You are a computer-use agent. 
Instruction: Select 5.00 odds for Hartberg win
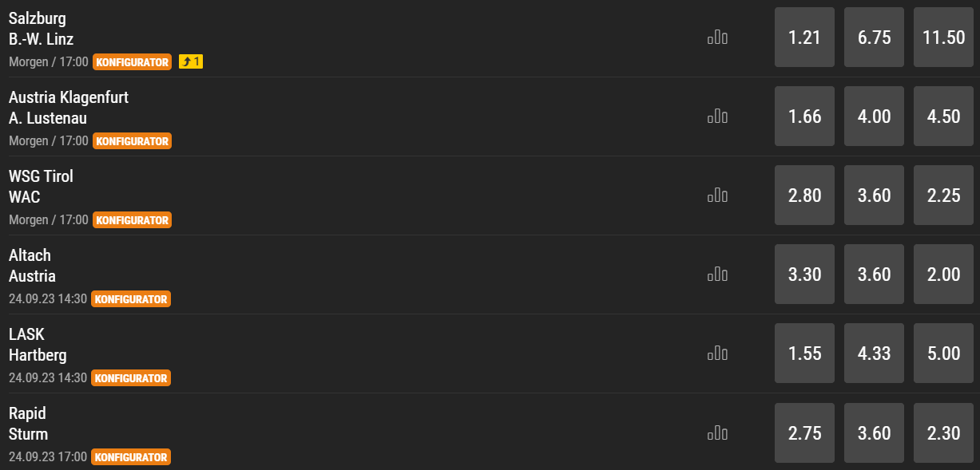point(944,353)
